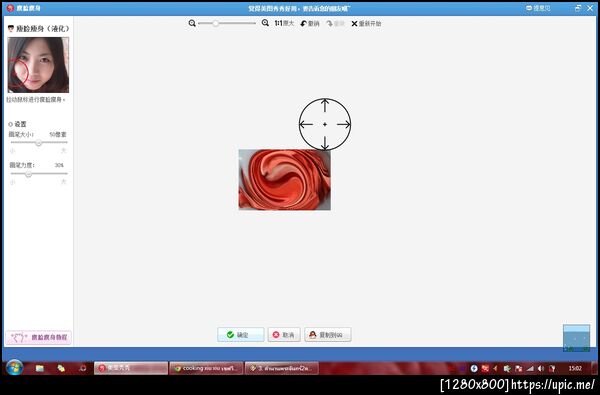Switch to the third taskbar window item
The height and width of the screenshot is (395, 600).
pos(282,368)
